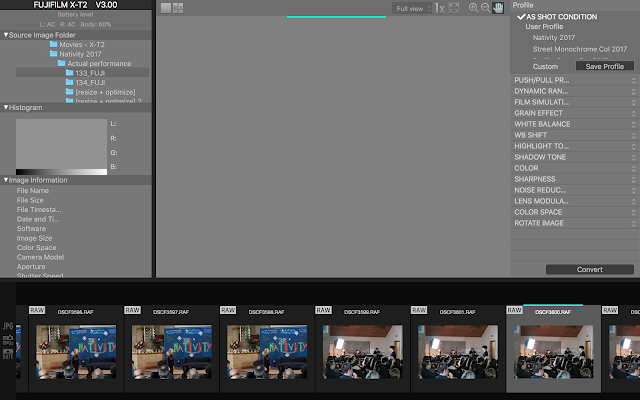640x400 pixels.
Task: Click the Movies - X-T2 folder icon
Action: pyautogui.click(x=53, y=44)
